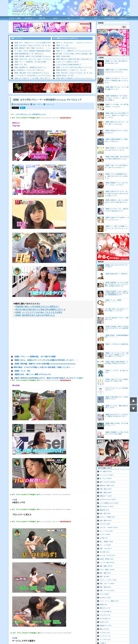Click the arrow icon beside ニュース・政治 (5314)
This screenshot has height=644, width=138.
tap(98, 563)
